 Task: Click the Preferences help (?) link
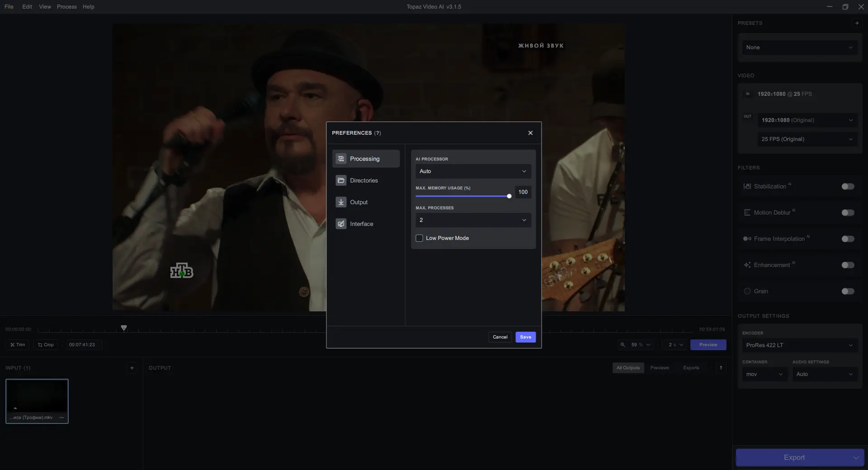377,133
